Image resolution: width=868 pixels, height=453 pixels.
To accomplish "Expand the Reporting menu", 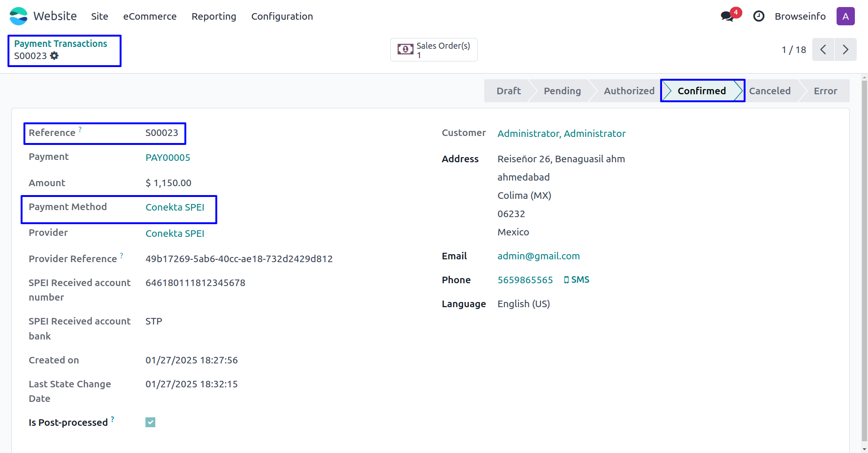I will 213,16.
